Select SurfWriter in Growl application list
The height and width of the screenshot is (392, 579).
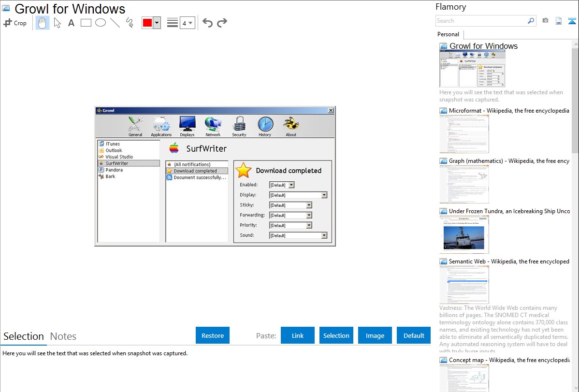129,163
